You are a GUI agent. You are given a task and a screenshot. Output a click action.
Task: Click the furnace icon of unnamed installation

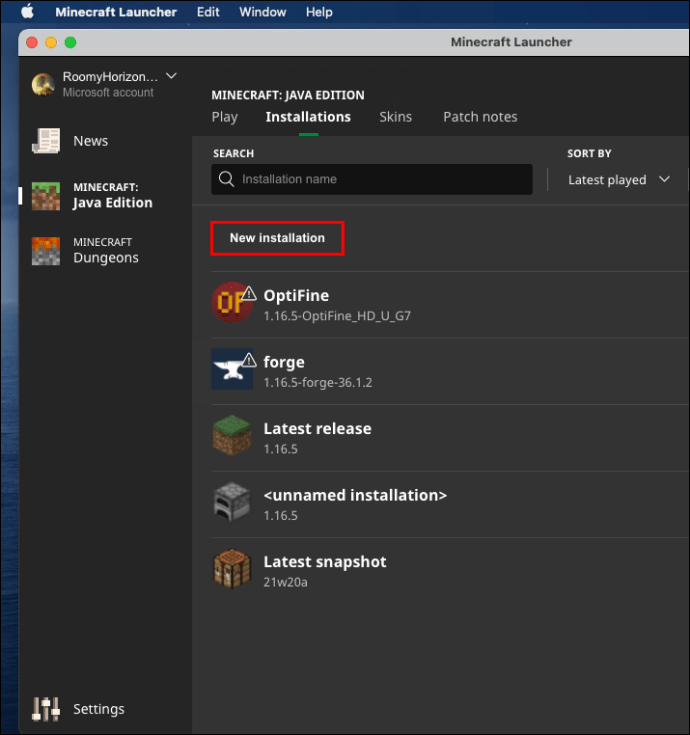pos(232,502)
